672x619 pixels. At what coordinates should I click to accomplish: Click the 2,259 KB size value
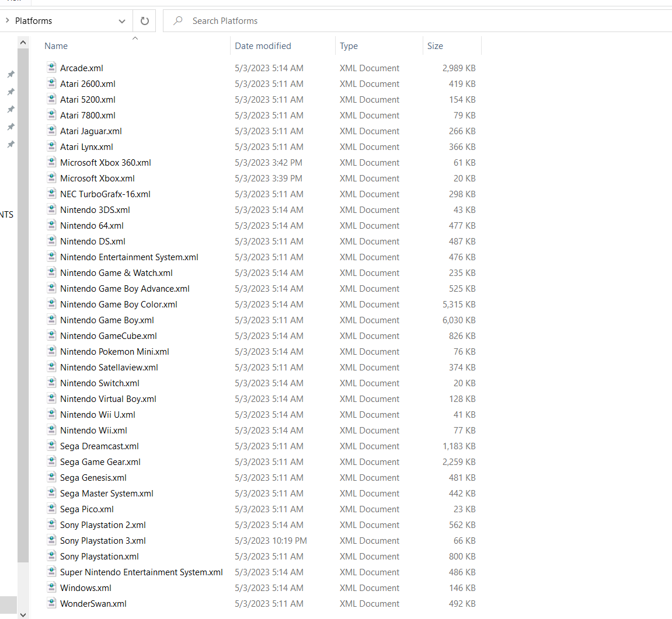[x=459, y=462]
